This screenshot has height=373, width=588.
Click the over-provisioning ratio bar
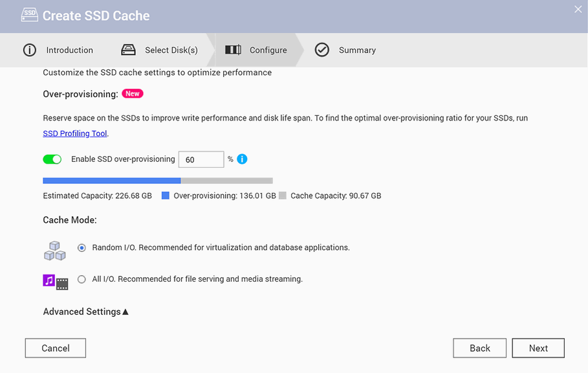(158, 181)
